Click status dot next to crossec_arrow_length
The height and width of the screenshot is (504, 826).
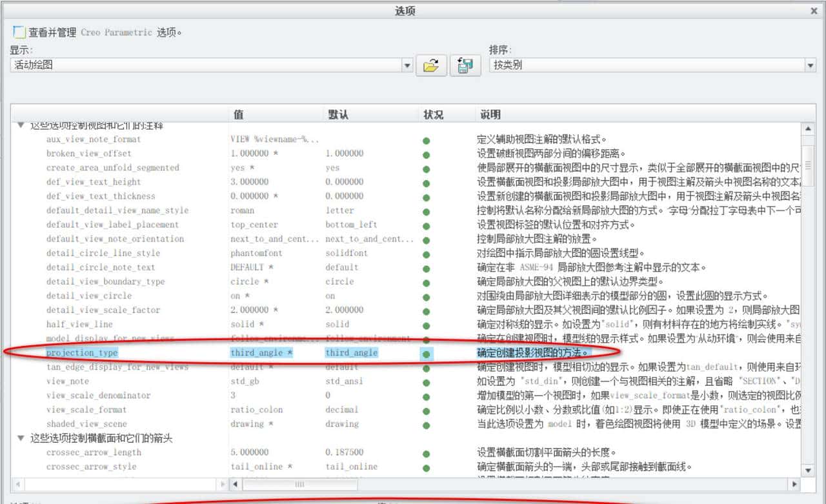pyautogui.click(x=426, y=452)
